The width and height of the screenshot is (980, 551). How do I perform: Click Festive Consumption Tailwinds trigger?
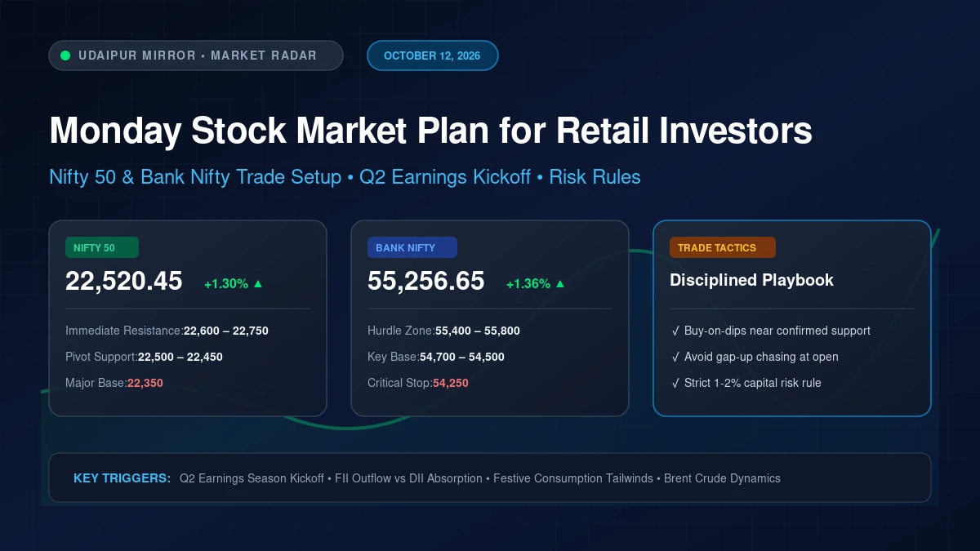(x=573, y=478)
